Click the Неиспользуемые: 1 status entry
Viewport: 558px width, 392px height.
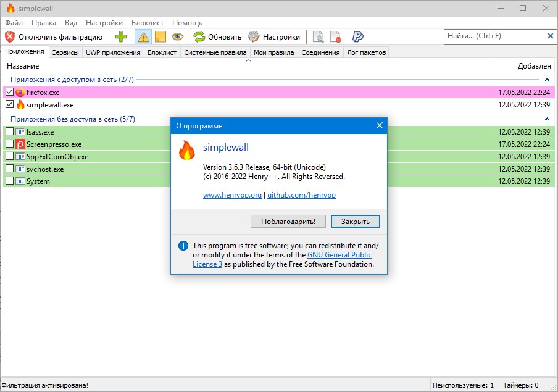pyautogui.click(x=464, y=385)
